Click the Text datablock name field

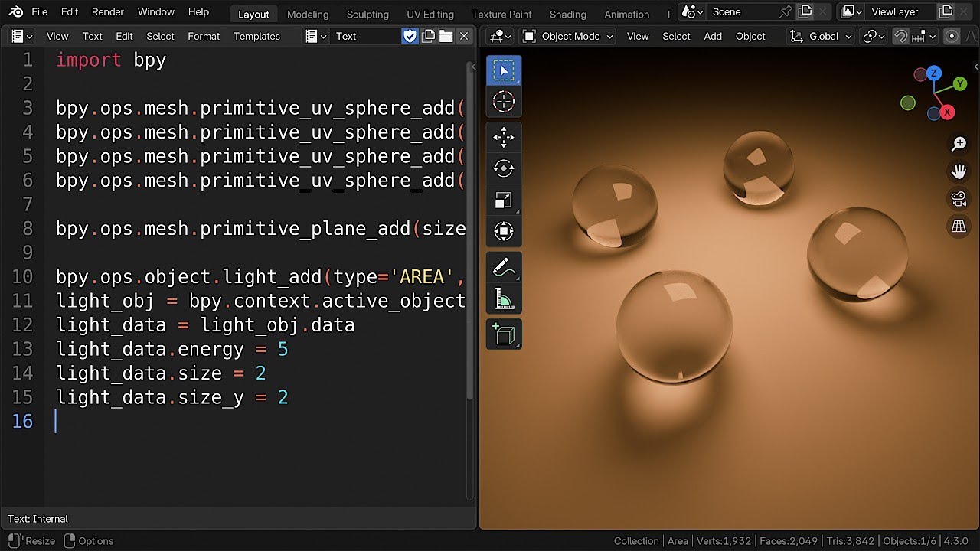coord(365,36)
